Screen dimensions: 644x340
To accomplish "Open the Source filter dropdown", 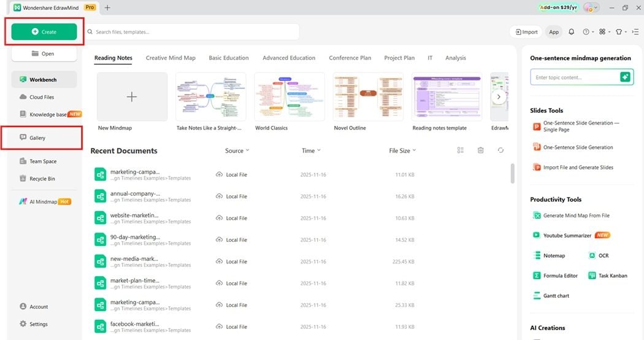I will (x=237, y=150).
